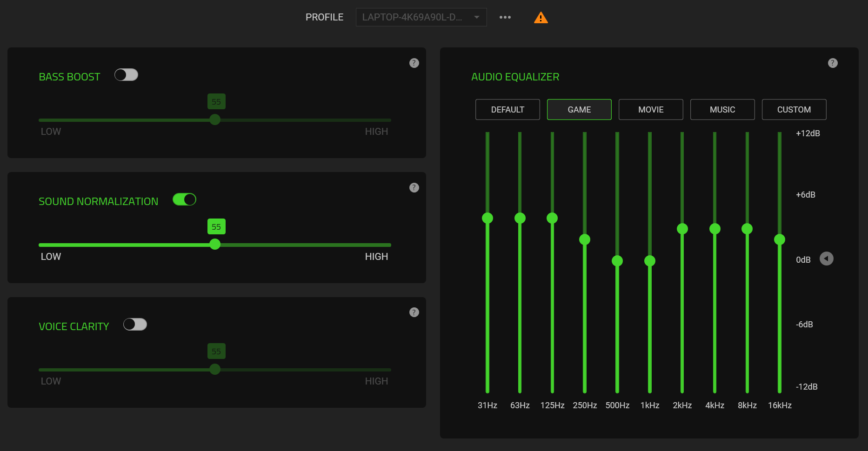Open the three-dots profile options menu
This screenshot has width=868, height=451.
click(x=505, y=17)
